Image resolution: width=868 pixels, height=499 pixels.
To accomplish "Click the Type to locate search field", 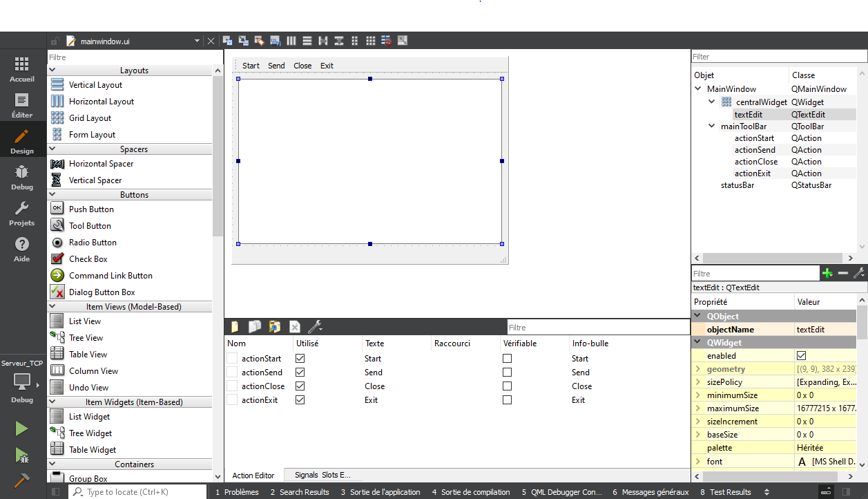I will coord(138,491).
